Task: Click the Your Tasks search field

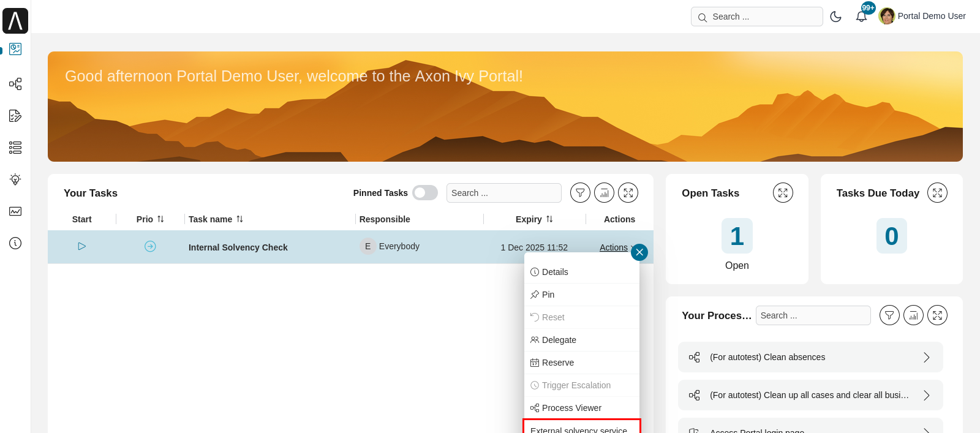Action: point(503,193)
